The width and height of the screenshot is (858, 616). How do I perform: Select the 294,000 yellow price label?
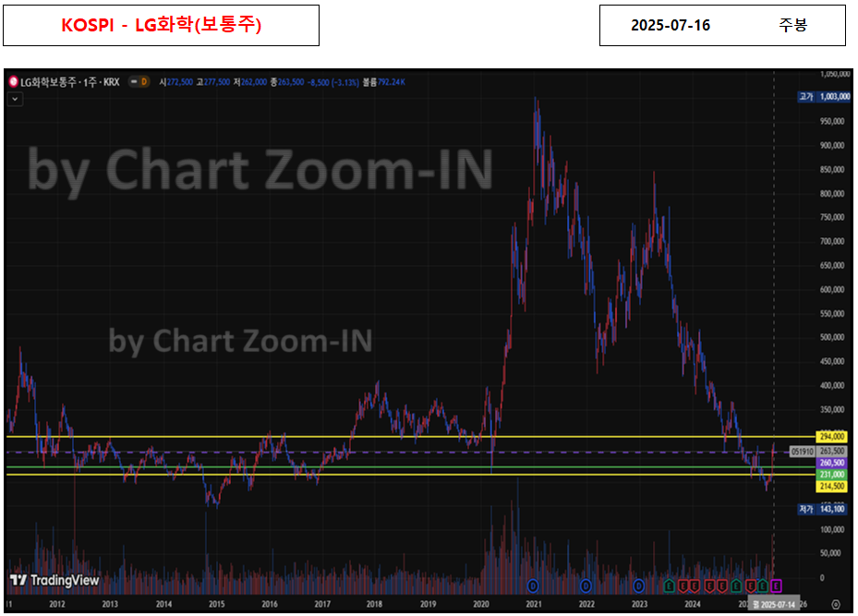pos(832,437)
